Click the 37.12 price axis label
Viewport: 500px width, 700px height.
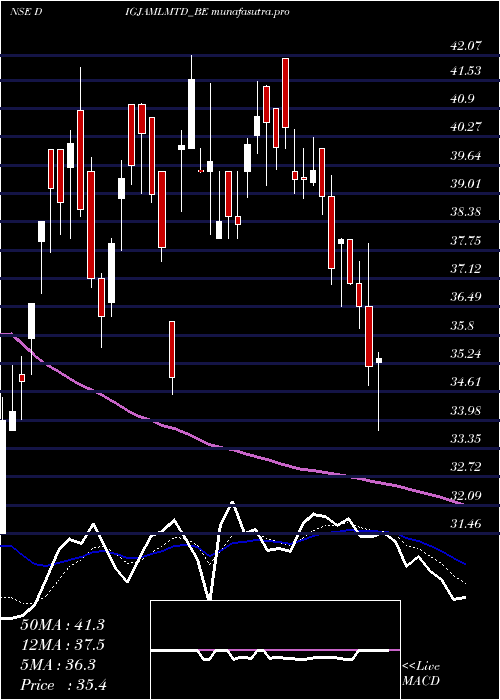point(467,269)
